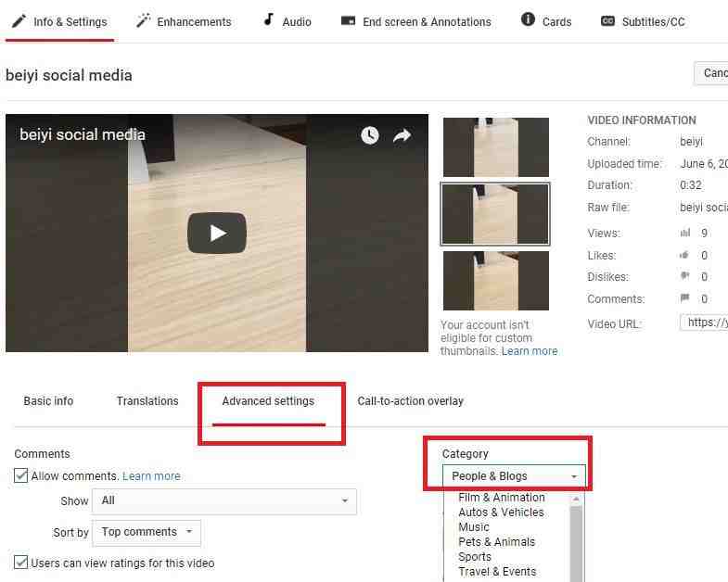Open End screen & Annotations tab
This screenshot has height=582, width=728.
[x=415, y=21]
